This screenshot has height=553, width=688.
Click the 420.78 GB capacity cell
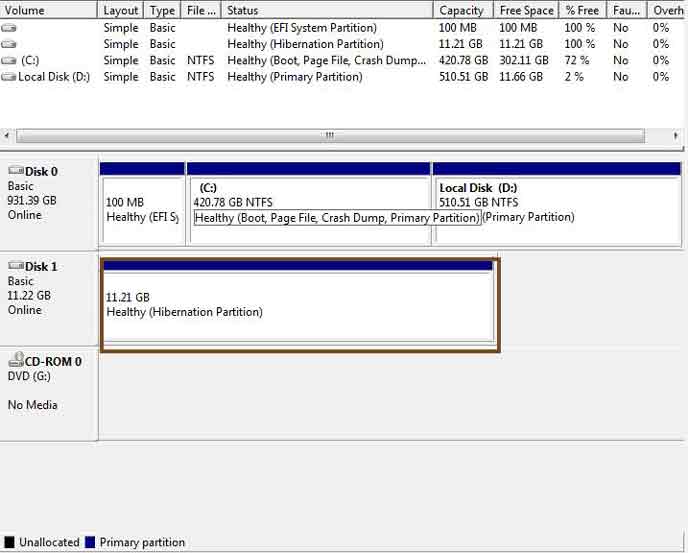click(463, 61)
